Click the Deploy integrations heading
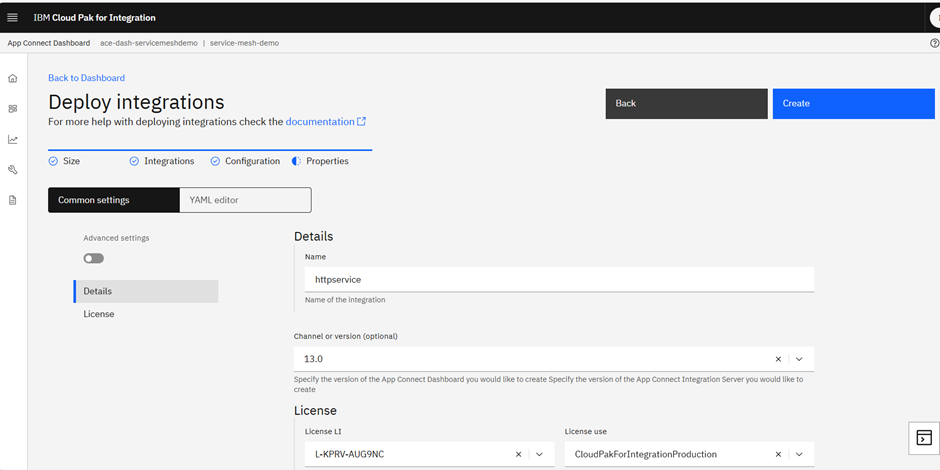The image size is (940, 470). click(136, 102)
